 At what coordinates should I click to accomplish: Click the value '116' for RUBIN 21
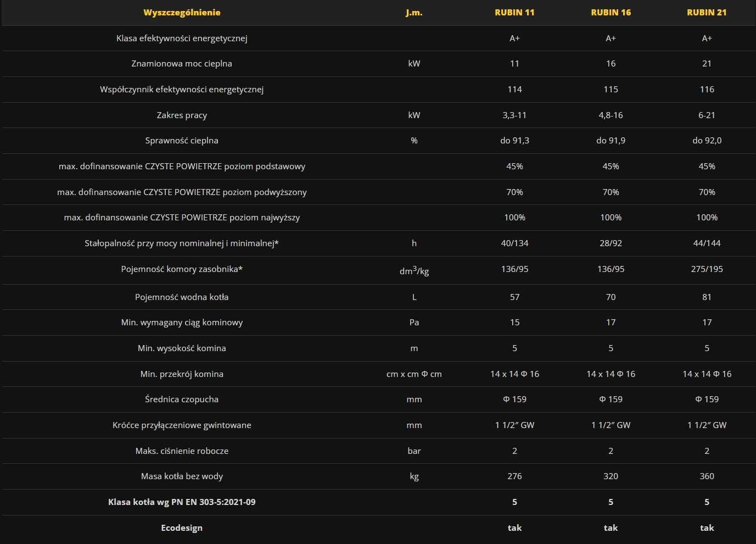pos(707,90)
